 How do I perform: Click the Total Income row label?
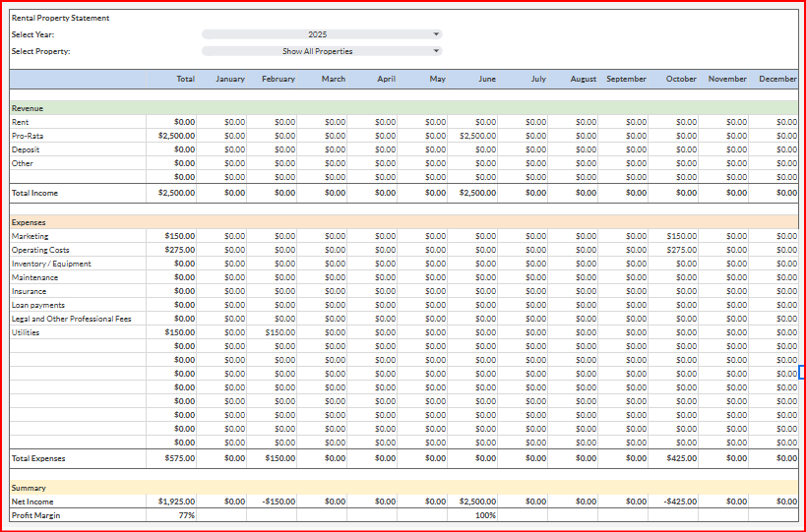pos(34,193)
